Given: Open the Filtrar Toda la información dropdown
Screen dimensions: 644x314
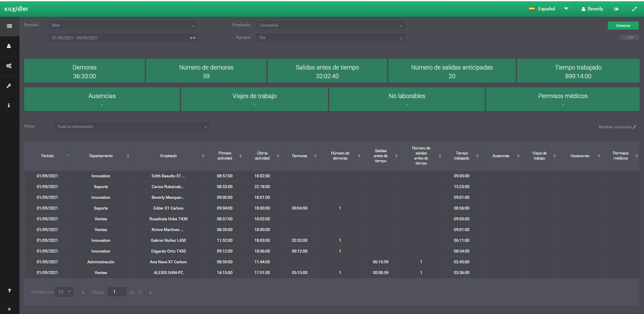Looking at the screenshot, I should pos(132,127).
